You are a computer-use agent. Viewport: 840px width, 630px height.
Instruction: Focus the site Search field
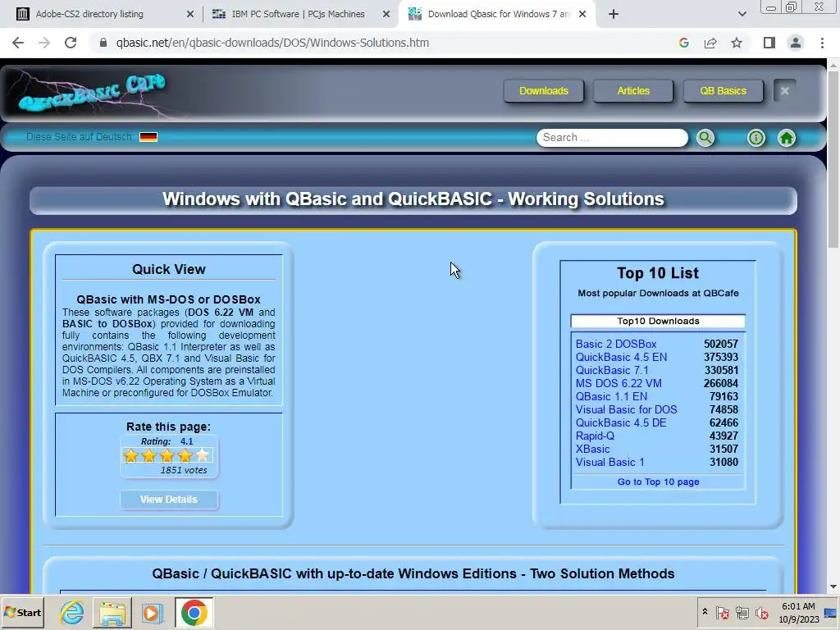[612, 138]
